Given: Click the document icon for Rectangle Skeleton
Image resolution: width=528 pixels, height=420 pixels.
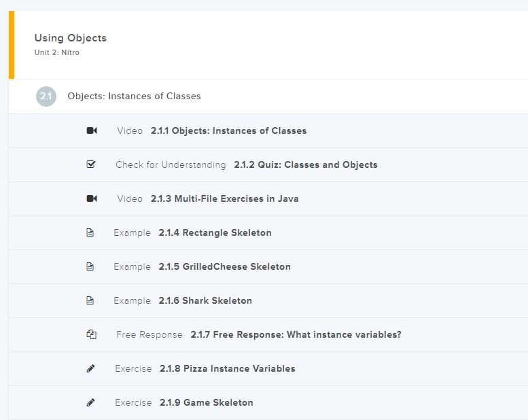Looking at the screenshot, I should (90, 232).
